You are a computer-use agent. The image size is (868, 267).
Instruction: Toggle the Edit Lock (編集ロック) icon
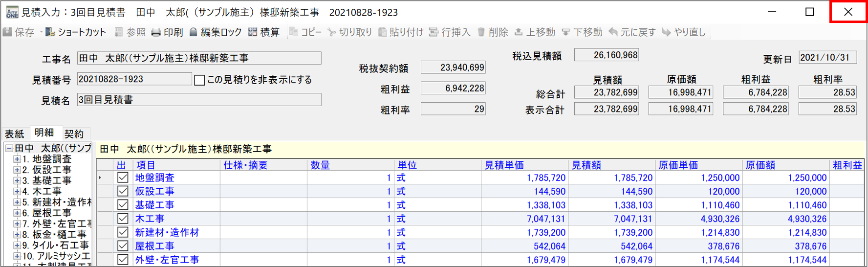point(194,32)
